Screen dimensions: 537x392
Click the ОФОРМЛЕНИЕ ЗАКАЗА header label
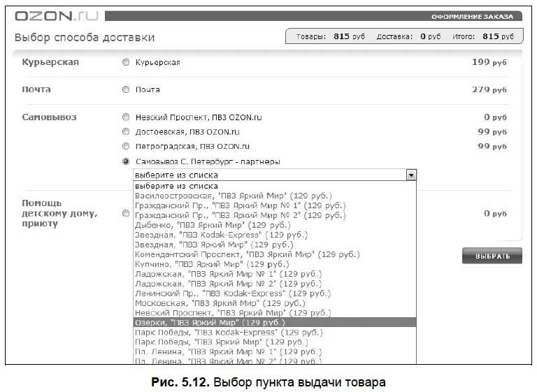click(x=472, y=17)
